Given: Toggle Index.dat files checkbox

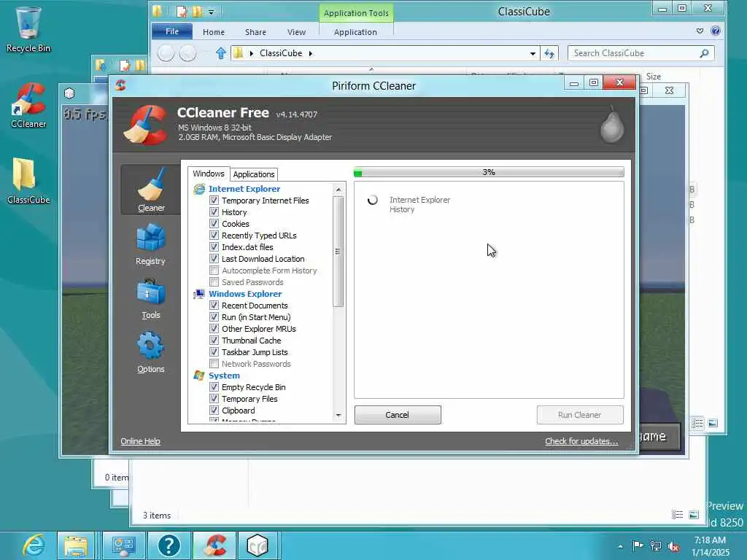Looking at the screenshot, I should pos(214,247).
